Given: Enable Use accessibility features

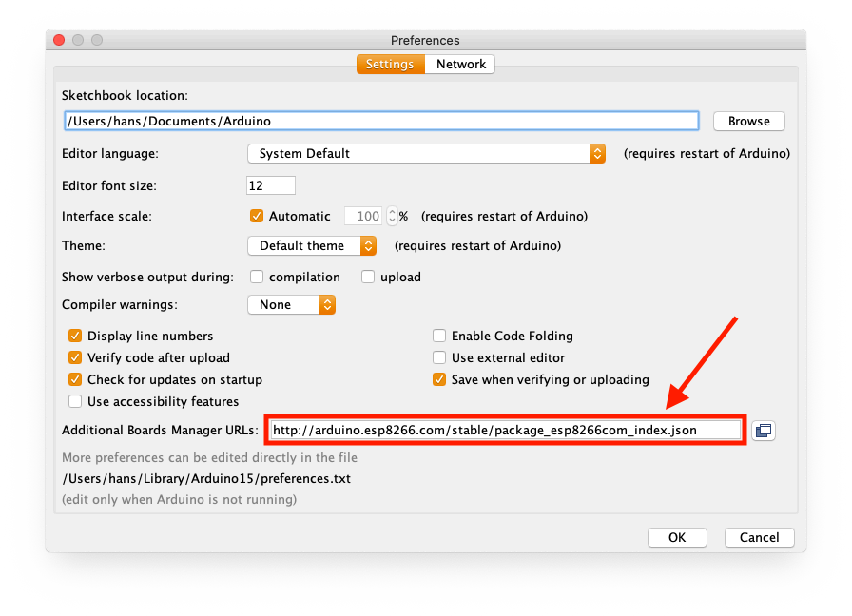Looking at the screenshot, I should pyautogui.click(x=75, y=401).
